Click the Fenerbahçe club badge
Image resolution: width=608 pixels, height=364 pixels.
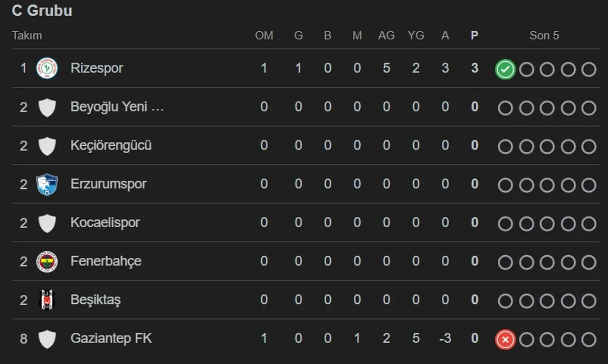47,261
